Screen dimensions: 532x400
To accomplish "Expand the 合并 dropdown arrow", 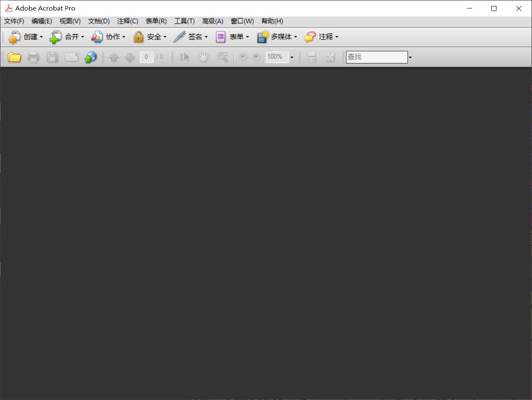I will coord(83,37).
